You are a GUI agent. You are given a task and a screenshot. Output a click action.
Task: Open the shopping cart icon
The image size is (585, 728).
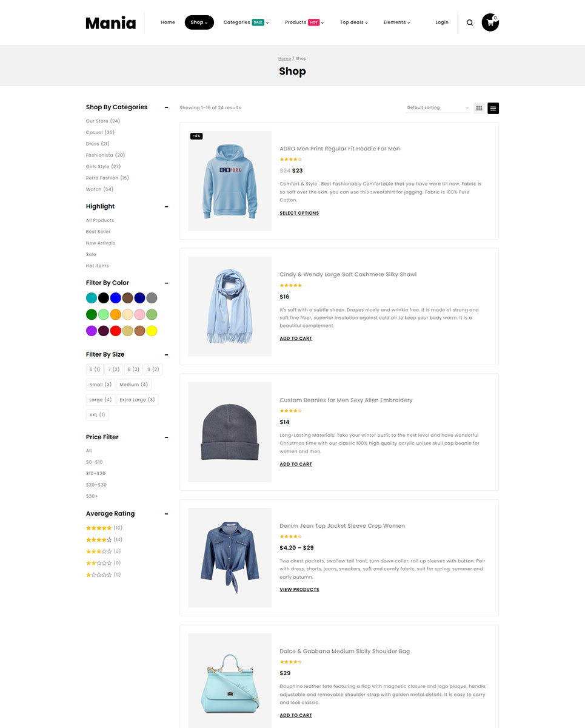coord(490,22)
